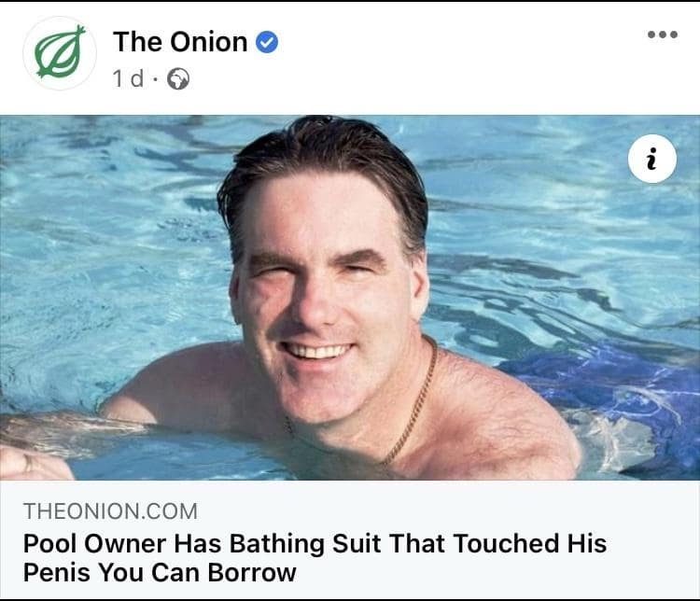Click the blue verified checkmark badge

[267, 43]
